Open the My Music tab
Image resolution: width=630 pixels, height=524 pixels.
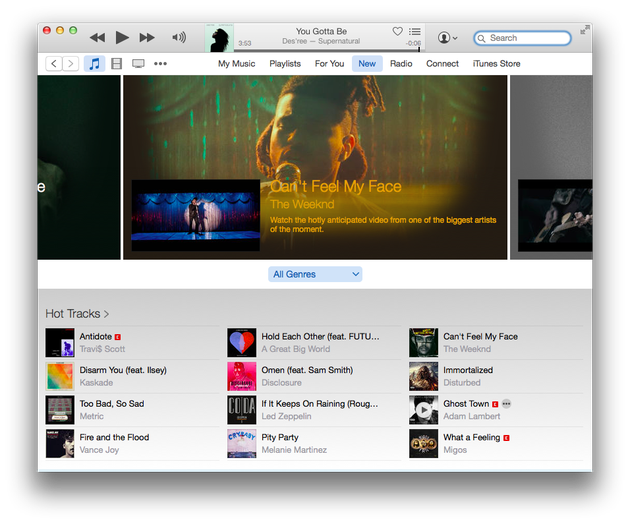click(237, 63)
